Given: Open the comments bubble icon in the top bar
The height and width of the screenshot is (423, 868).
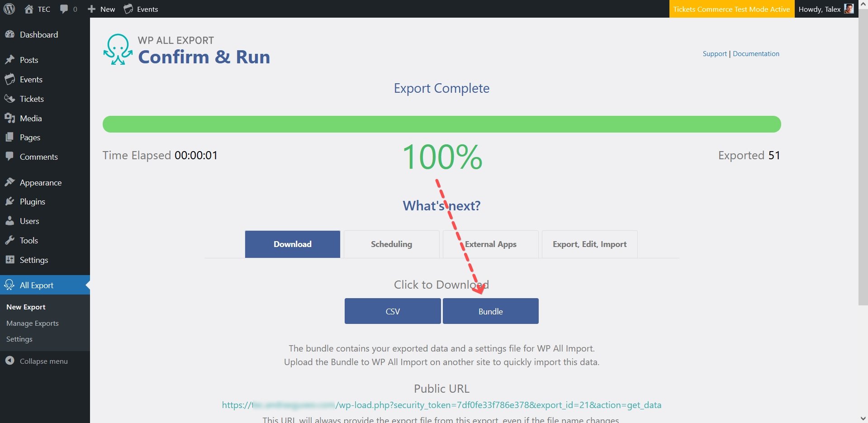Looking at the screenshot, I should pos(63,9).
